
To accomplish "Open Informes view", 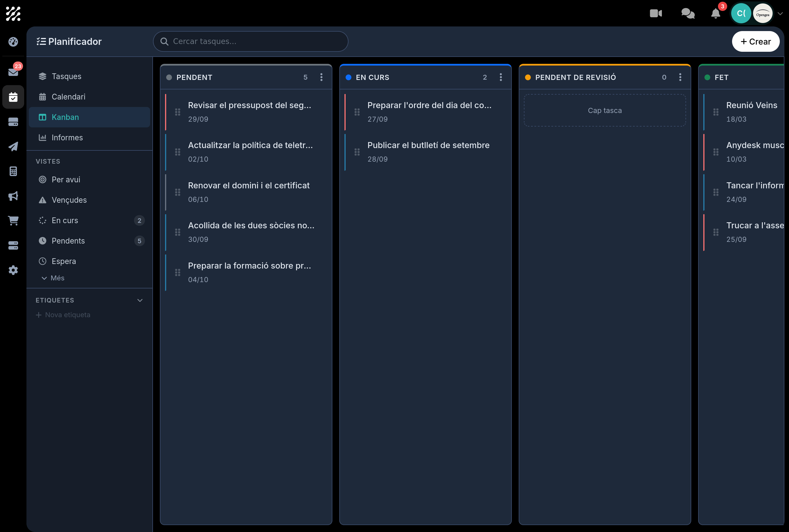I will click(89, 137).
